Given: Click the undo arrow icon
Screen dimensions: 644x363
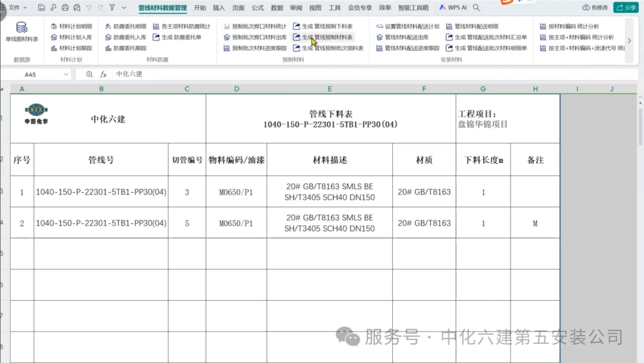Looking at the screenshot, I should click(x=89, y=7).
